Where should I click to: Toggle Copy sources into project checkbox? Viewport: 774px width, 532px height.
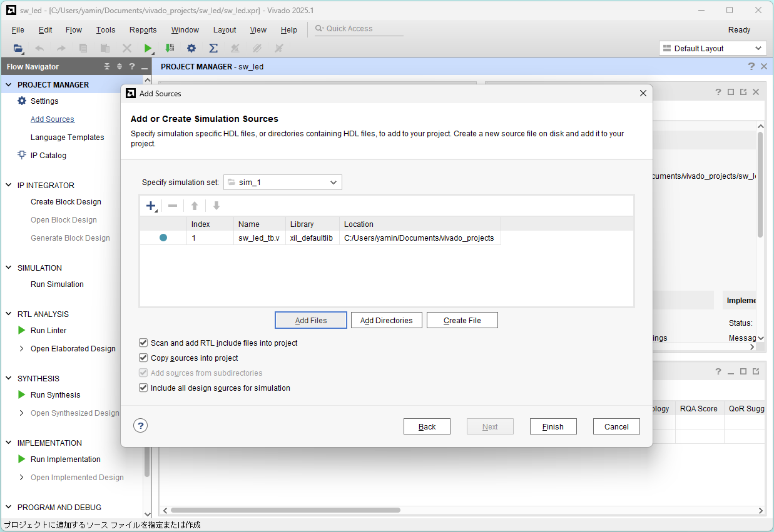click(x=143, y=358)
